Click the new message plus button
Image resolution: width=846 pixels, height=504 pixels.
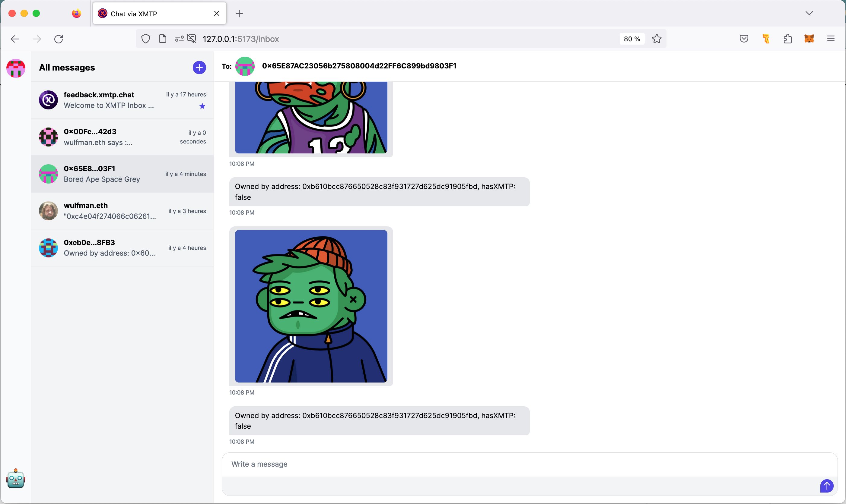pyautogui.click(x=199, y=68)
